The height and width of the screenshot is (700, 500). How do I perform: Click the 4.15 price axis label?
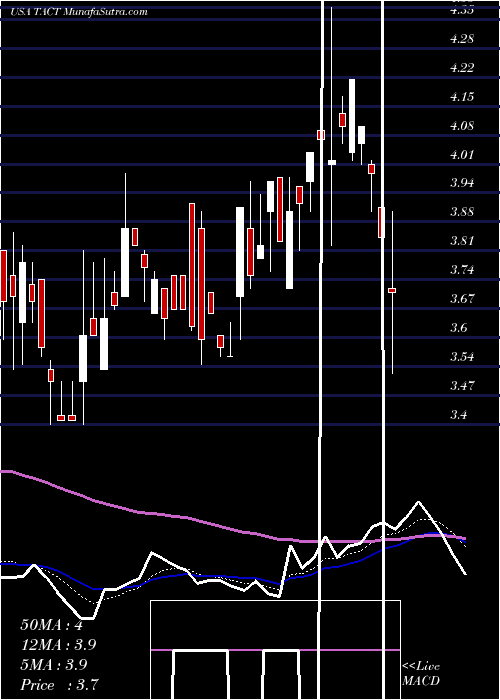point(462,97)
